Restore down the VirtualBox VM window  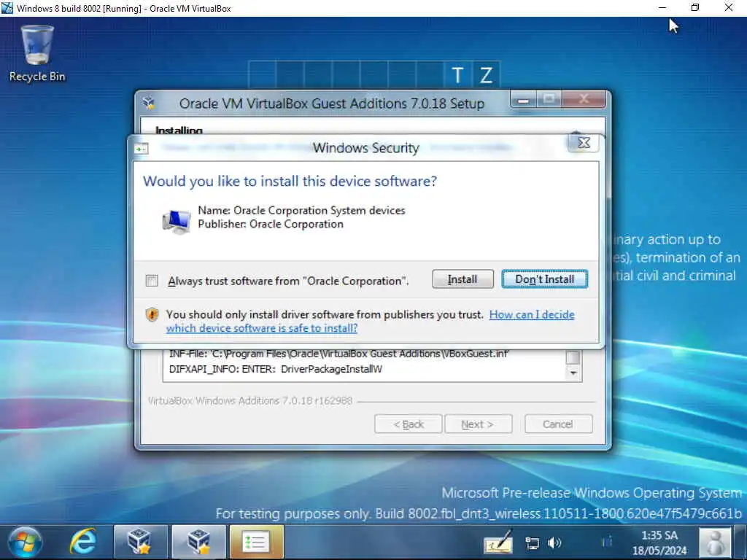[x=695, y=7]
